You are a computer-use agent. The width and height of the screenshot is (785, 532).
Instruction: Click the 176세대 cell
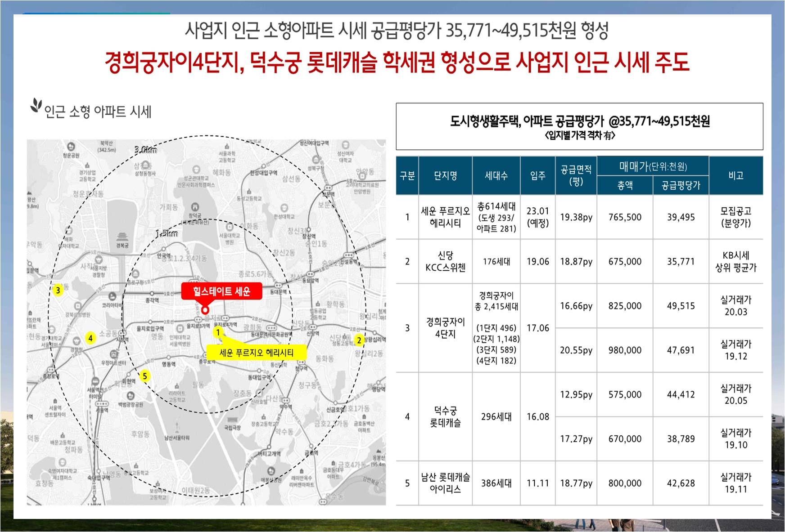pyautogui.click(x=496, y=262)
